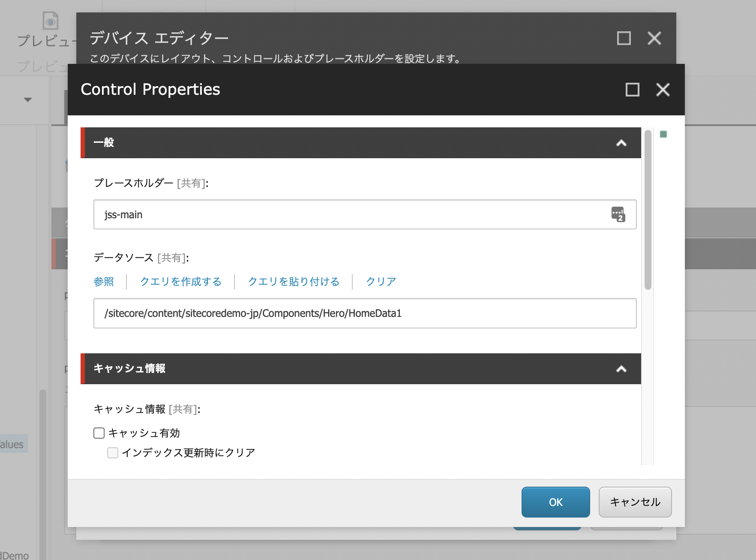Click クエリを貼り付ける link
The height and width of the screenshot is (560, 756).
(x=294, y=282)
